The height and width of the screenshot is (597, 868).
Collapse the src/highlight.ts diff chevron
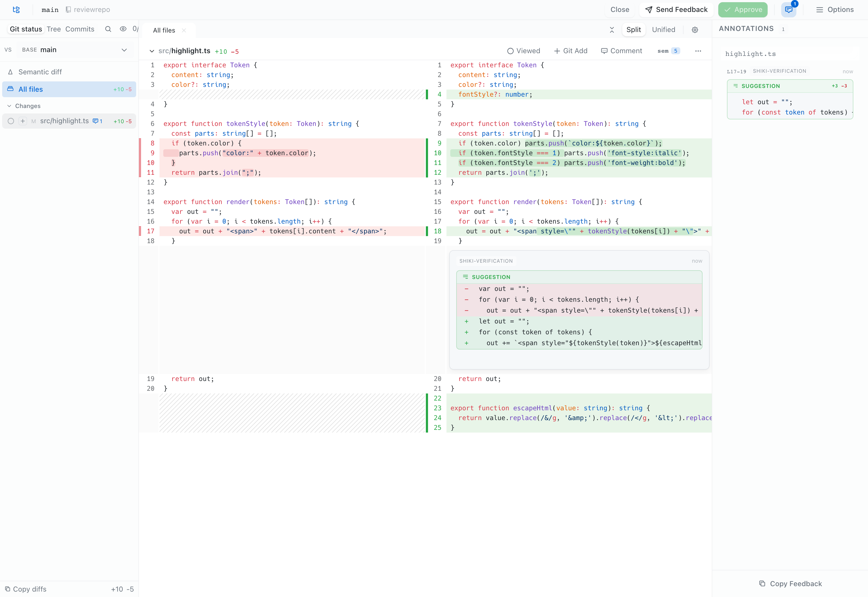152,51
